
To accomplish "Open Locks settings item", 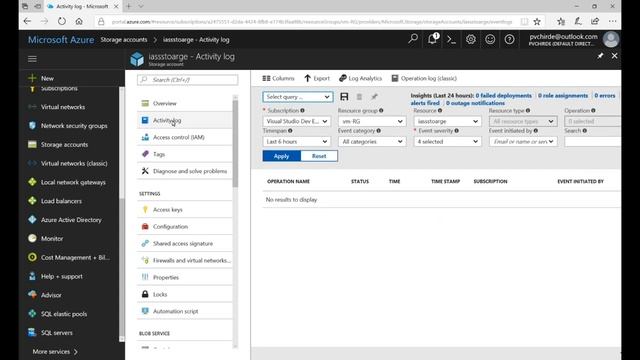I will [185, 294].
